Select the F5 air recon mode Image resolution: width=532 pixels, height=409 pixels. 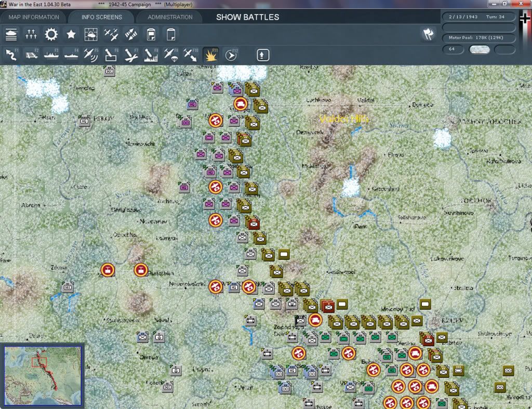tap(91, 55)
